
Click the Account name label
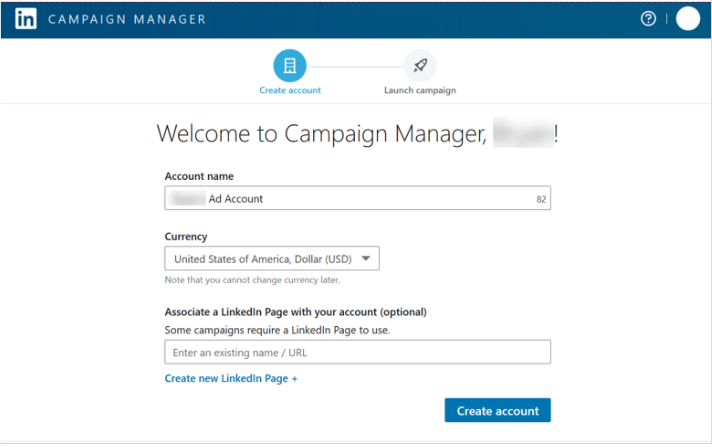click(x=199, y=177)
